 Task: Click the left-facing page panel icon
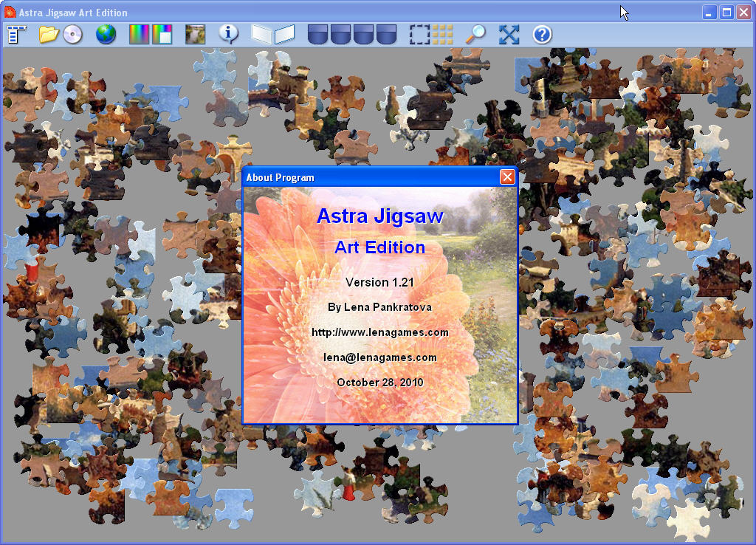click(261, 35)
